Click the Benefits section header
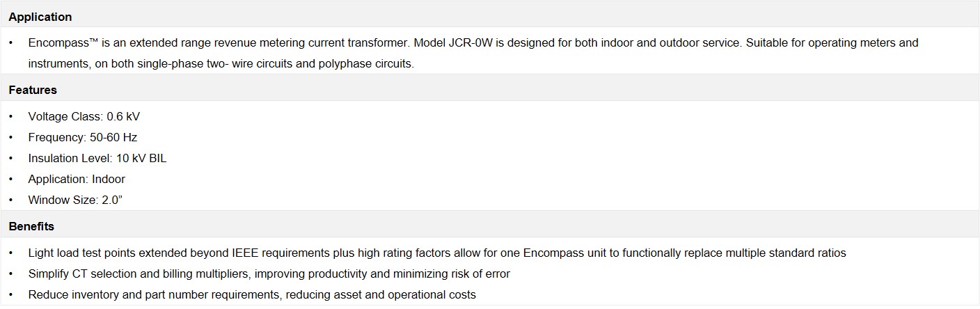The width and height of the screenshot is (980, 309). pyautogui.click(x=31, y=226)
